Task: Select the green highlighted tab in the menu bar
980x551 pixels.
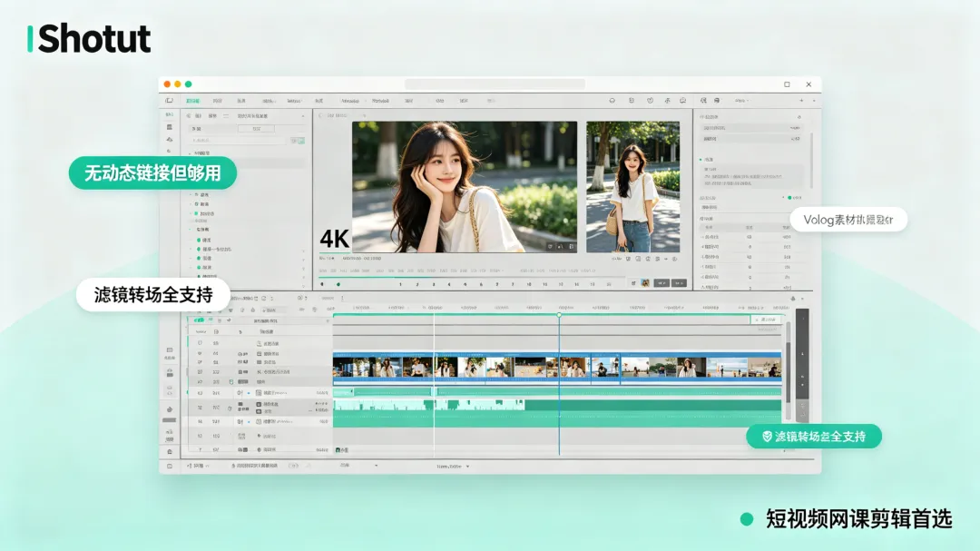Action: click(x=192, y=101)
